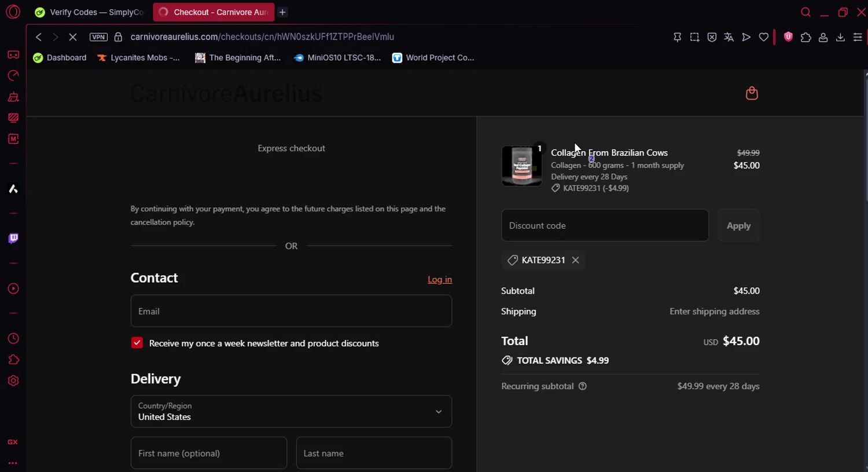Image resolution: width=868 pixels, height=472 pixels.
Task: Open sidebar three-dots more options
Action: [x=13, y=463]
